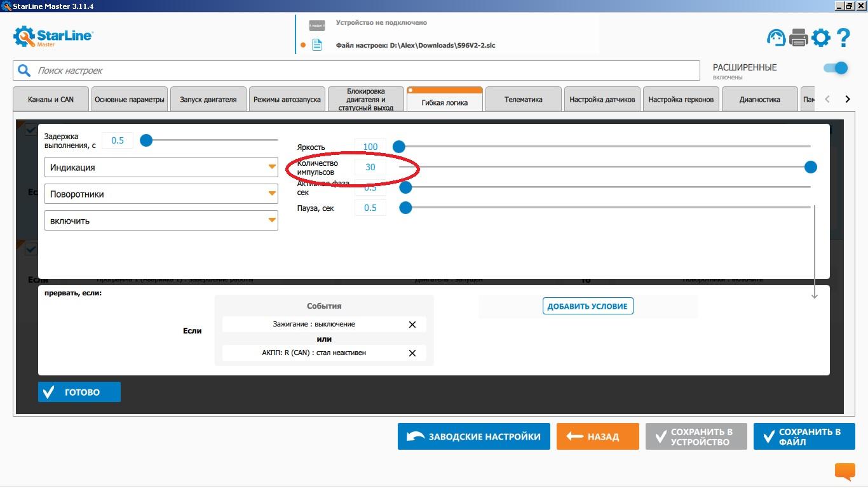Screen dimensions: 868x491
Task: Switch to the 'Телематика' tab
Action: 524,100
